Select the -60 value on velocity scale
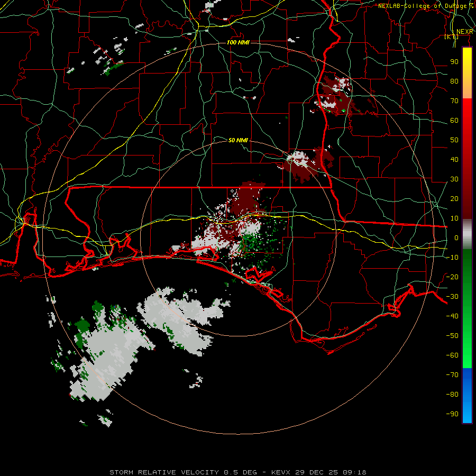The width and height of the screenshot is (476, 476). [452, 355]
